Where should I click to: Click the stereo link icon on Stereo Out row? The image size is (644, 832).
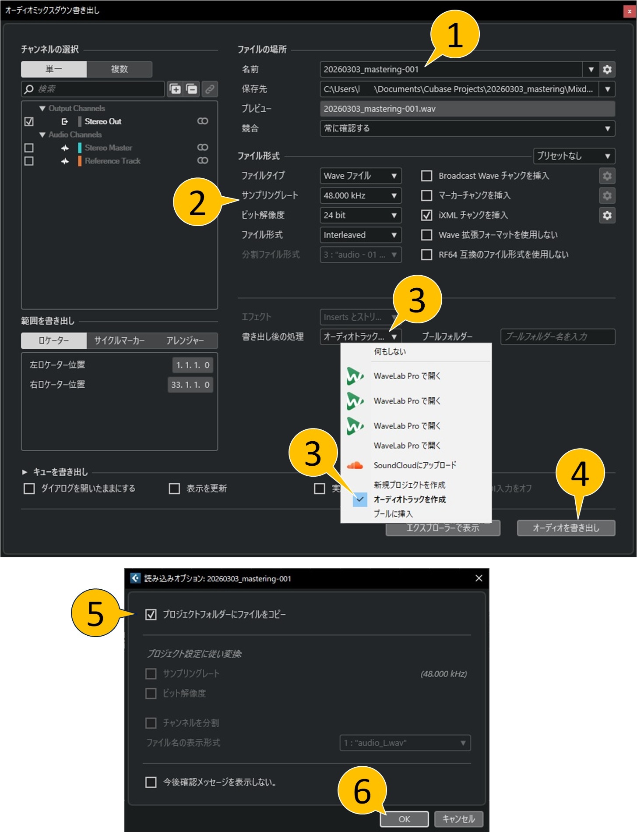pyautogui.click(x=202, y=121)
